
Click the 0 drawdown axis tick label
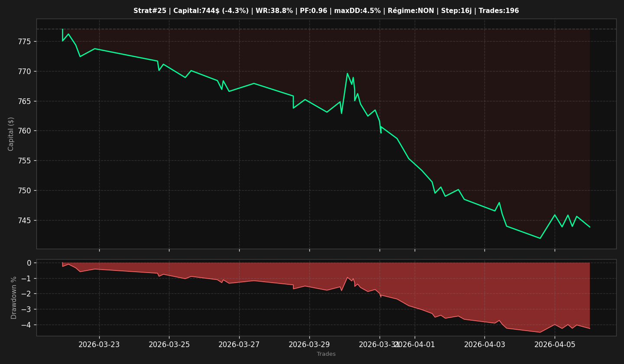[29, 263]
